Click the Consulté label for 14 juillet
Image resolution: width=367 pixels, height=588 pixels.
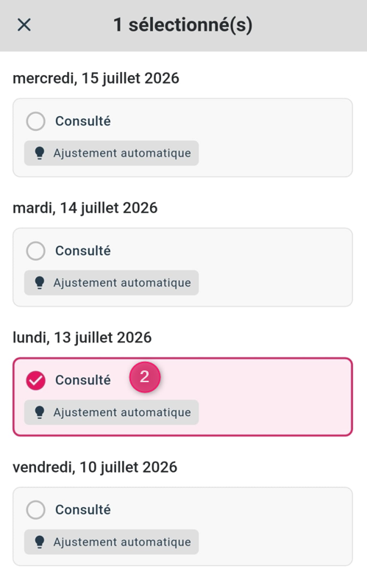pos(83,251)
